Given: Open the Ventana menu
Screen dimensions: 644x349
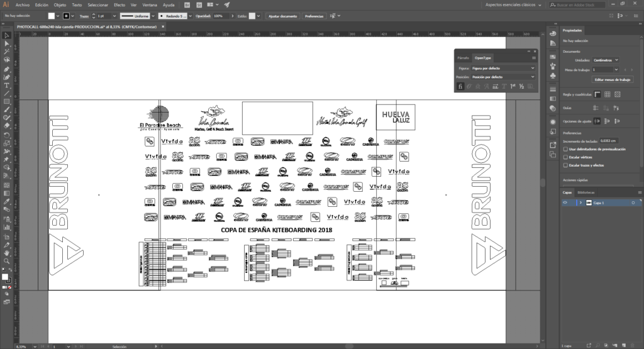Looking at the screenshot, I should tap(150, 5).
